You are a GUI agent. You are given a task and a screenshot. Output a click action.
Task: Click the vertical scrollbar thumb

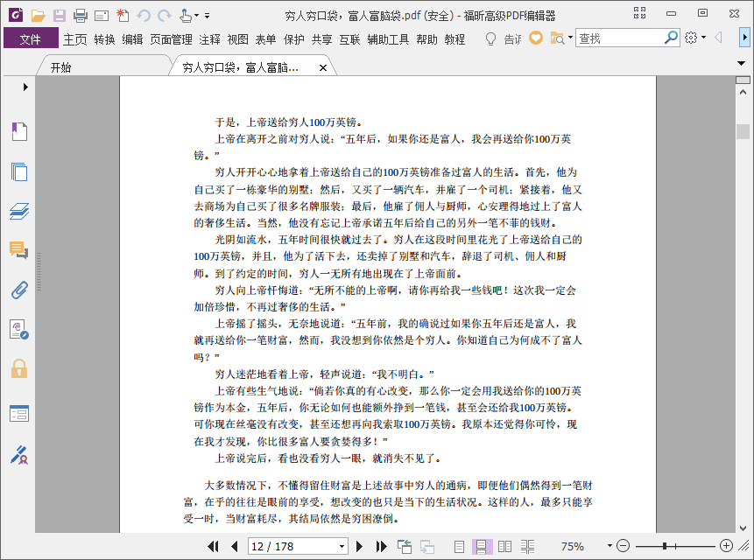point(743,131)
